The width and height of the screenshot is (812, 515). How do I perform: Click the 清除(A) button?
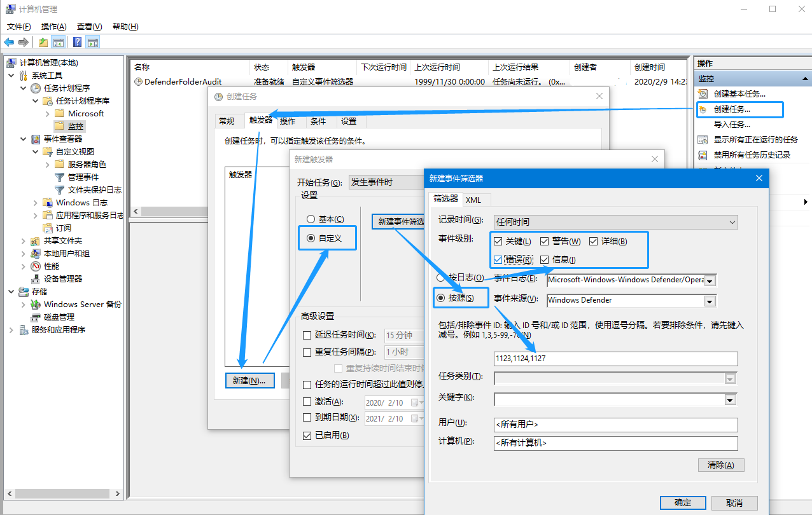coord(720,465)
